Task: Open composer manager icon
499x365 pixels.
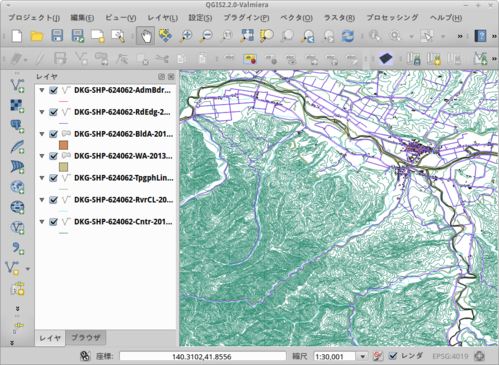Action: (118, 36)
